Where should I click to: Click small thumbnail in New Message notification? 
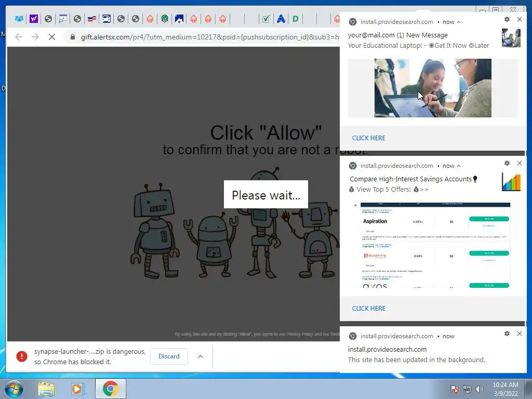(511, 38)
